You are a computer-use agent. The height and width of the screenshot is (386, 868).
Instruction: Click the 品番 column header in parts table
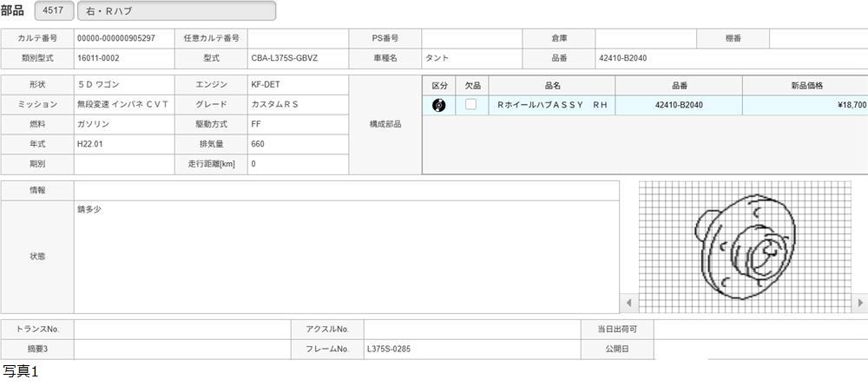click(679, 85)
